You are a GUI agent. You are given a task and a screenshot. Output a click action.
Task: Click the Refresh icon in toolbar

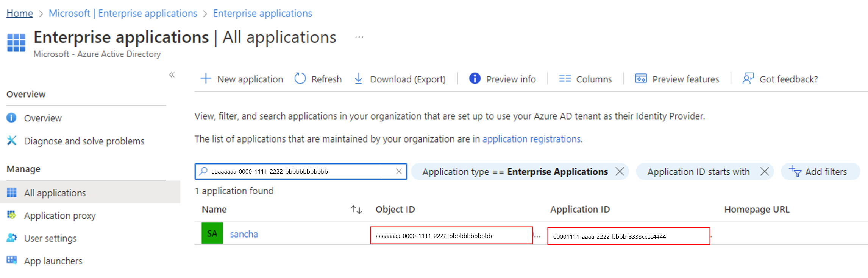[300, 79]
